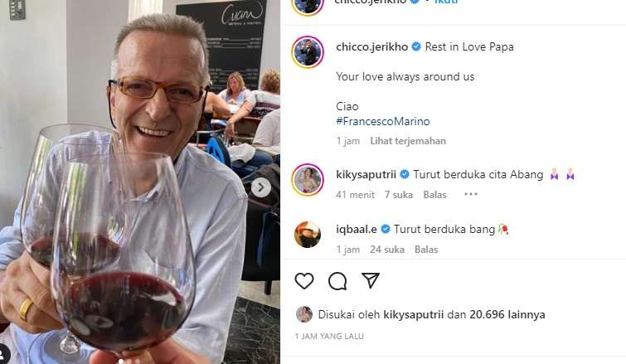
Task: Share post using paper plane icon
Action: point(370,280)
